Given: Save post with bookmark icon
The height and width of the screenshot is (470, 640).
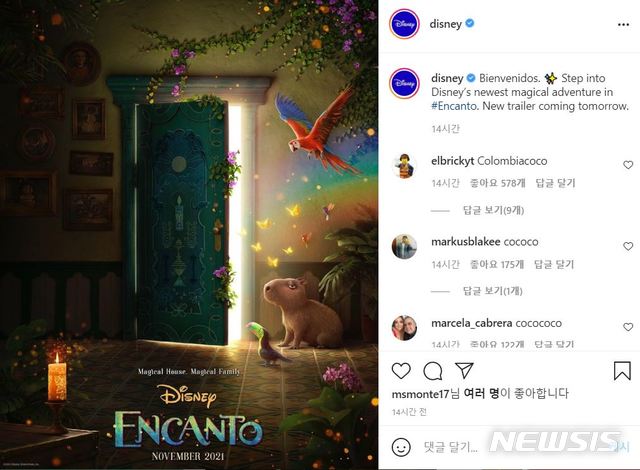Looking at the screenshot, I should coord(622,370).
